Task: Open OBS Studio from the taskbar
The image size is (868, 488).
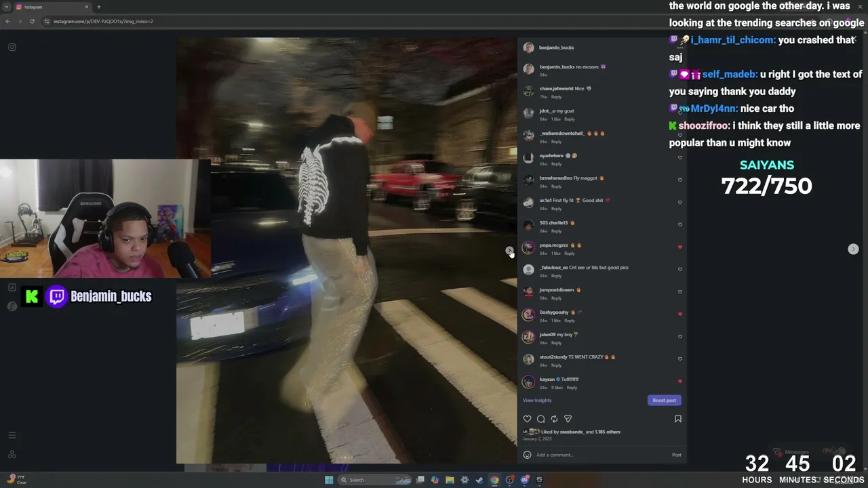Action: [509, 480]
